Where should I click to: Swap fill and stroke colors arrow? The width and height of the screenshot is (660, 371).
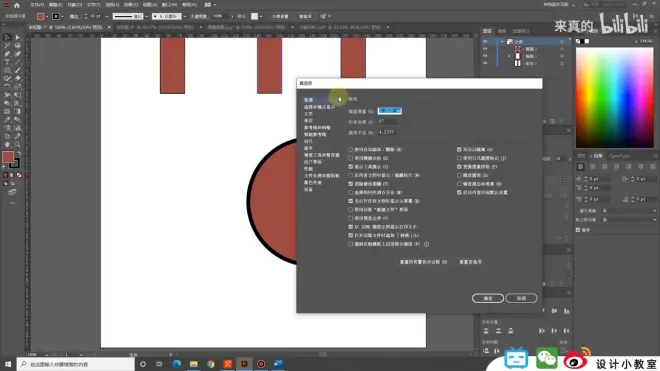point(18,153)
